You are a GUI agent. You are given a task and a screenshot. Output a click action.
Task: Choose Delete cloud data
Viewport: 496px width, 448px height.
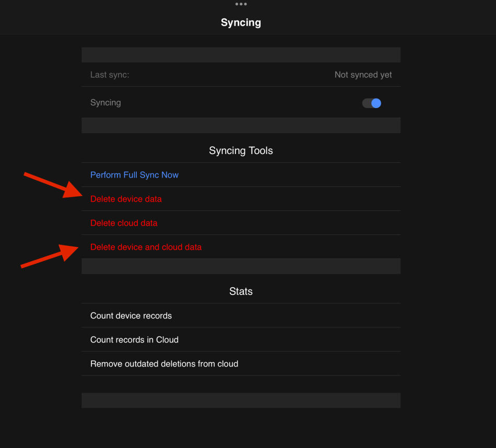124,223
